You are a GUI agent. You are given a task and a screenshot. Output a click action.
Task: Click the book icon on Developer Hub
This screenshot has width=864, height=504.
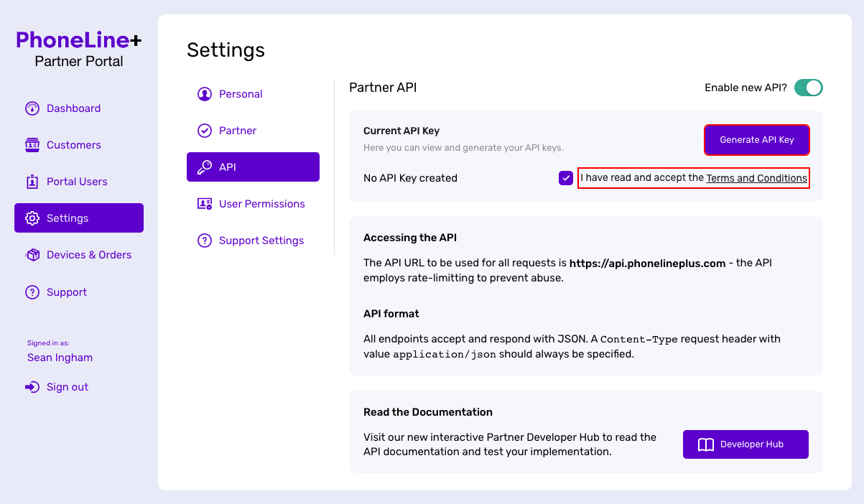706,444
